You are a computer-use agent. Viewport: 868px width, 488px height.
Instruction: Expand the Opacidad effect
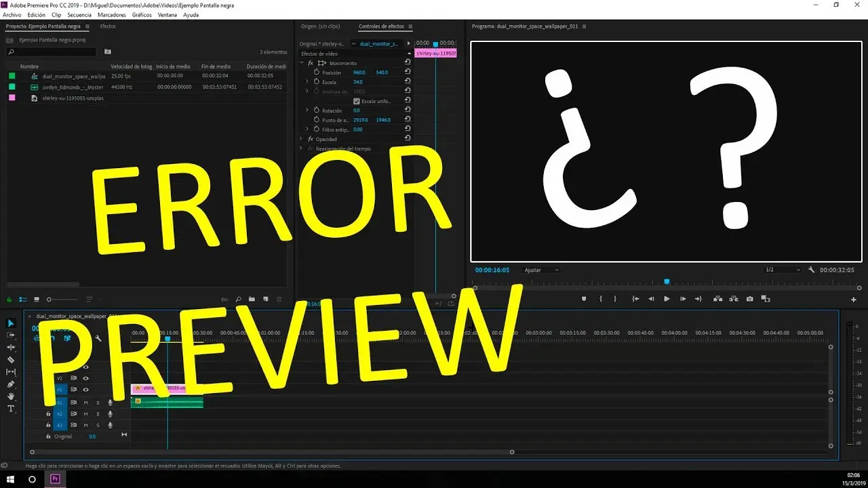302,138
